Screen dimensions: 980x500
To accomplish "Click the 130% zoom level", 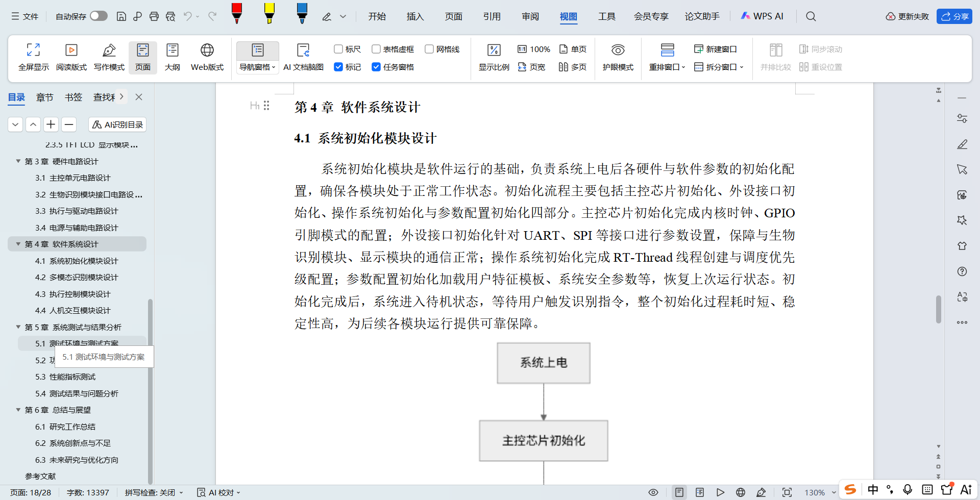I will [x=815, y=492].
